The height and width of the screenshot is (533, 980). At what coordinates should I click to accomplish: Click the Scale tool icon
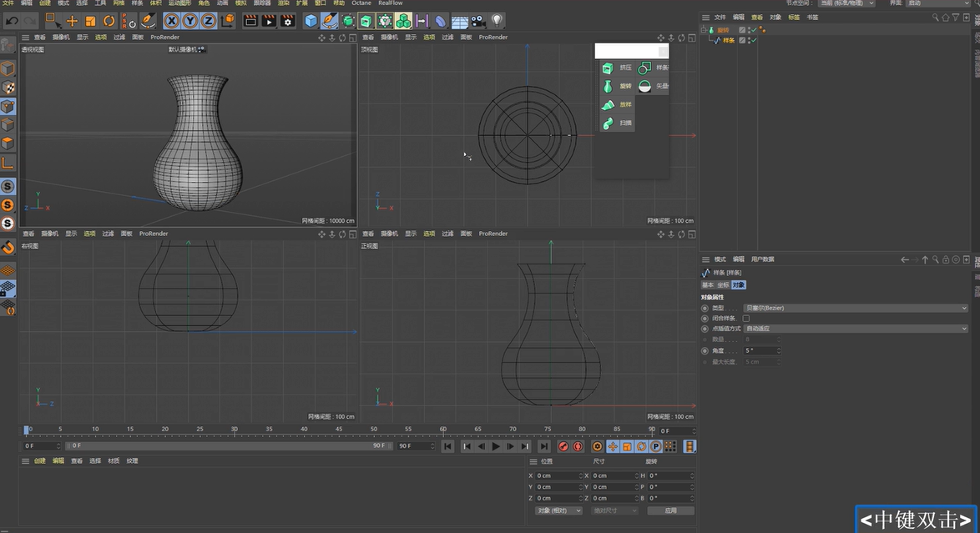click(88, 21)
